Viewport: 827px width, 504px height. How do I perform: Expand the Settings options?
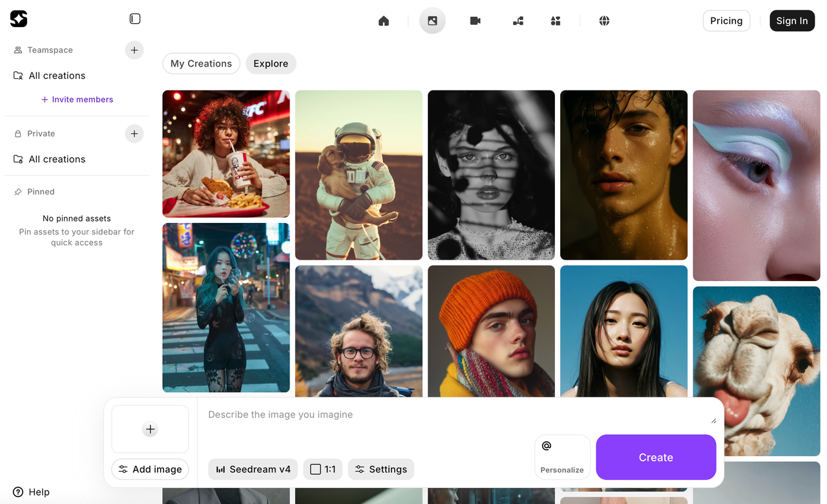click(x=381, y=469)
